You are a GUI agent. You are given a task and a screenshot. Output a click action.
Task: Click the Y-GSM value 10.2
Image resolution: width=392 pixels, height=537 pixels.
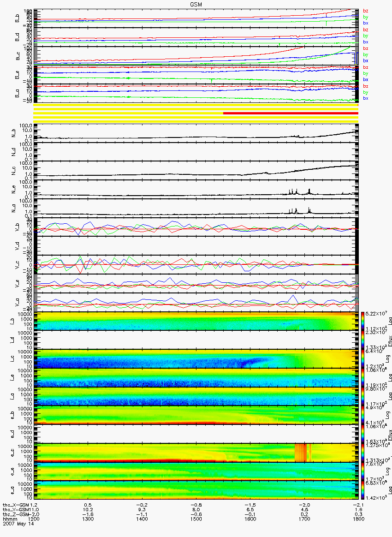pos(88,510)
